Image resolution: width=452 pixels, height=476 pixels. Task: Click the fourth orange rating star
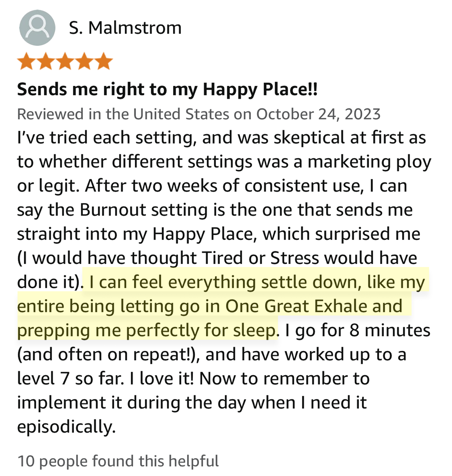84,62
